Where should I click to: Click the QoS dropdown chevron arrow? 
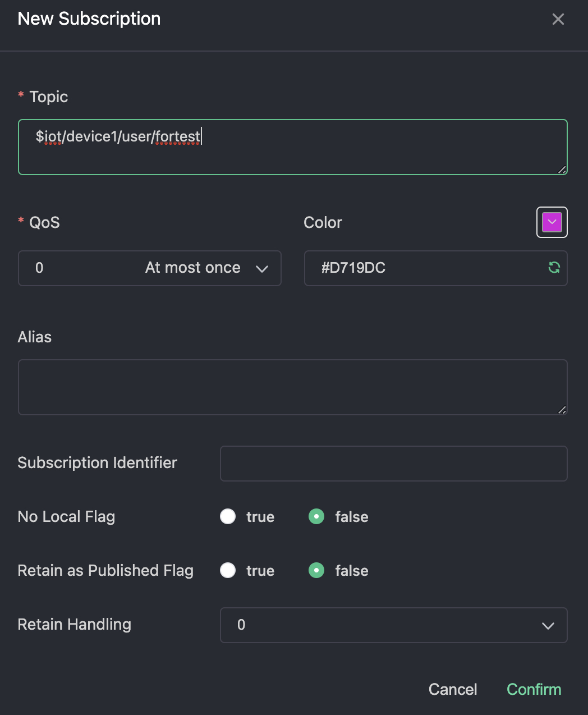point(262,269)
